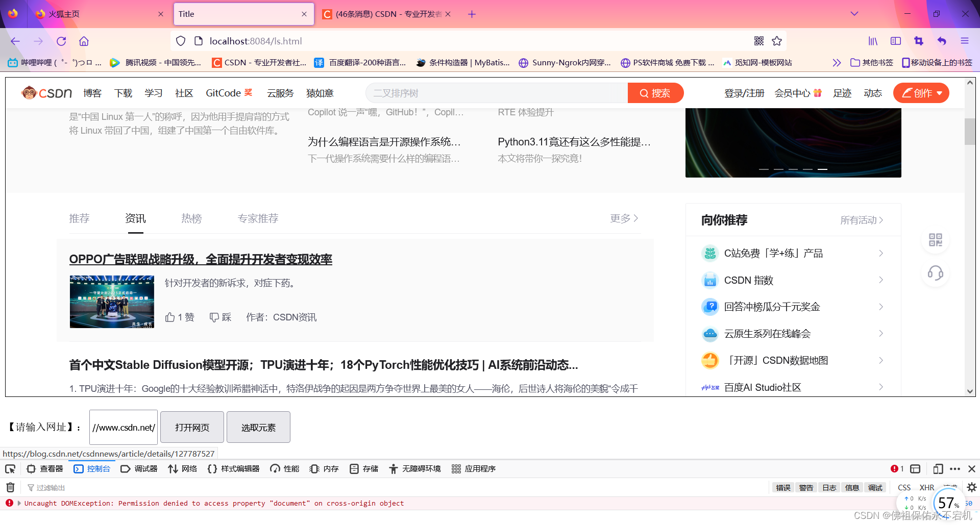Click the 选取元素 button
The height and width of the screenshot is (525, 980).
(x=258, y=427)
